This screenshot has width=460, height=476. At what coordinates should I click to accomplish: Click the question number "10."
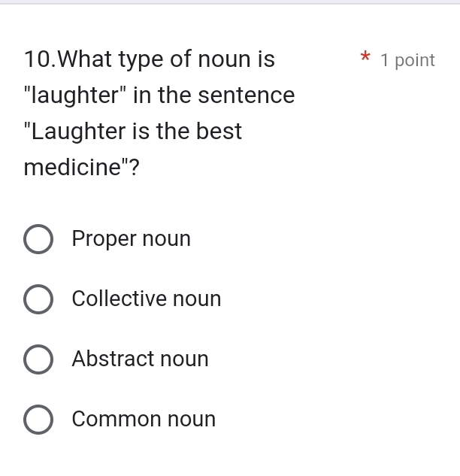pyautogui.click(x=40, y=59)
